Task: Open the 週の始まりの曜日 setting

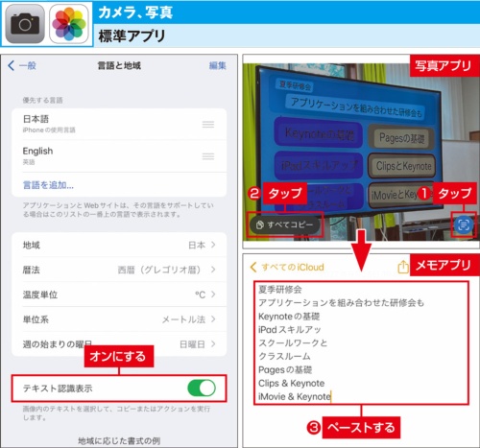Action: 119,344
